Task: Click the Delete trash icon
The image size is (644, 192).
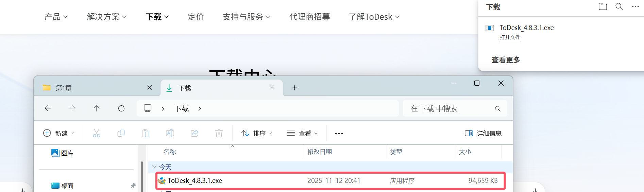Action: (219, 133)
